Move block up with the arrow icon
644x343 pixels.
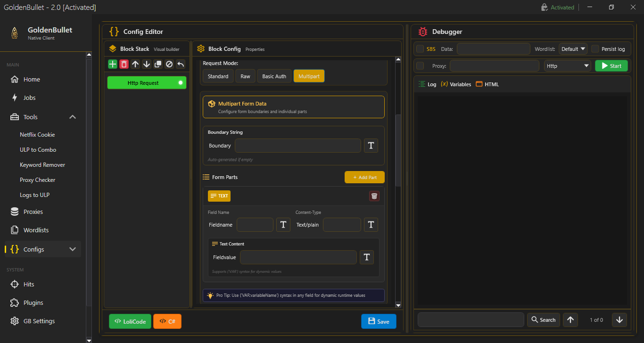click(x=135, y=64)
